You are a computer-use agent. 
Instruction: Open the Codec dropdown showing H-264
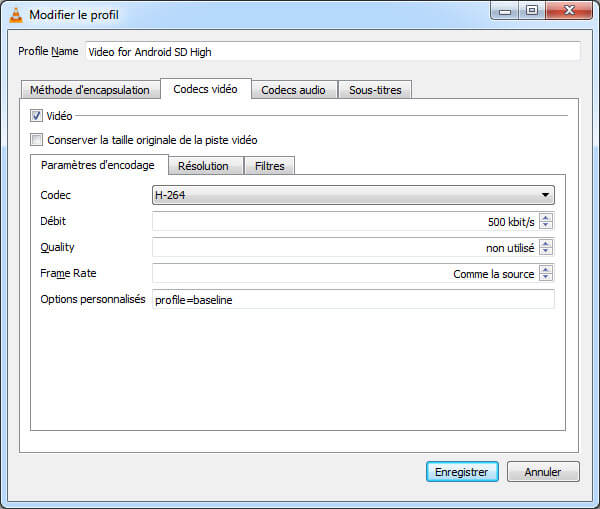[x=353, y=196]
